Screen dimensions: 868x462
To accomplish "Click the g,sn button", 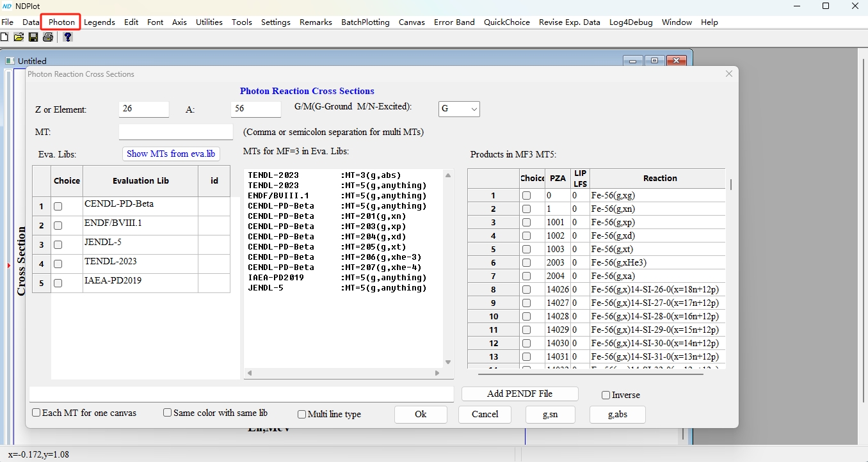I will tap(551, 414).
